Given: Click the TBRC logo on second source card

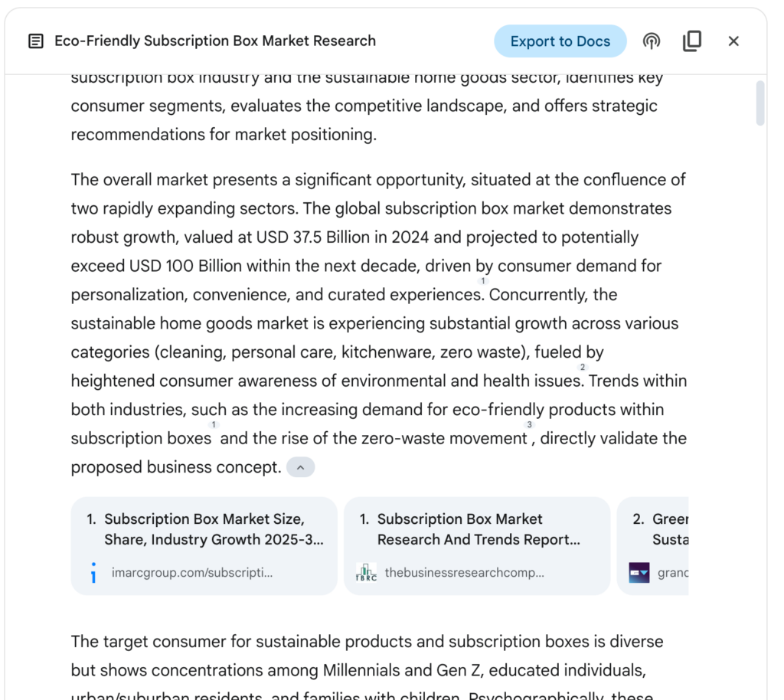Looking at the screenshot, I should coord(366,572).
